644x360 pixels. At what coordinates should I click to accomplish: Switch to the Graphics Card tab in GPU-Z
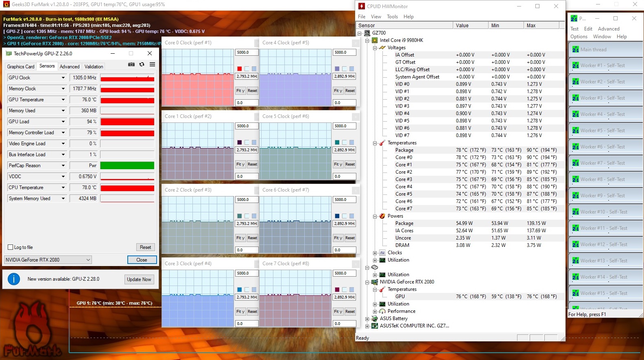click(21, 67)
